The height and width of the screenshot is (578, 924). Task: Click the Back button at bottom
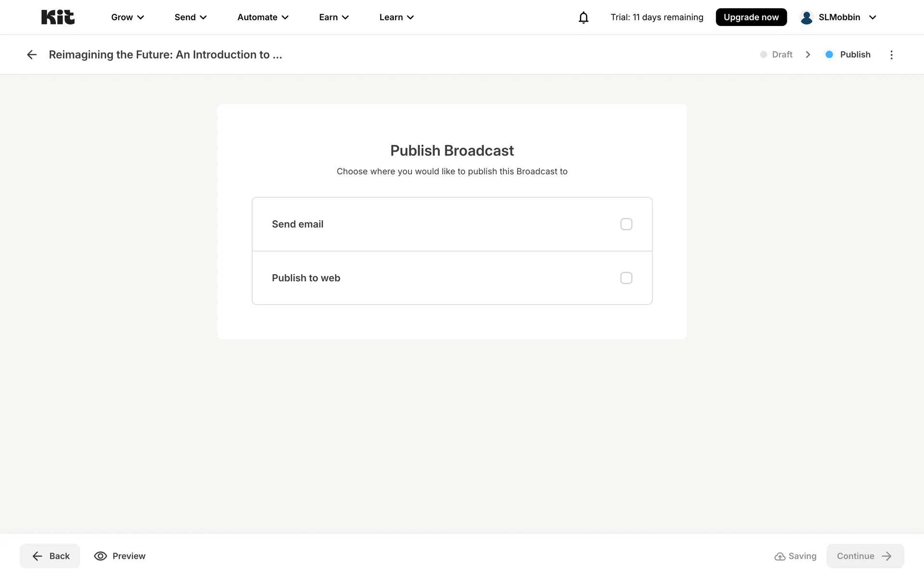(50, 556)
